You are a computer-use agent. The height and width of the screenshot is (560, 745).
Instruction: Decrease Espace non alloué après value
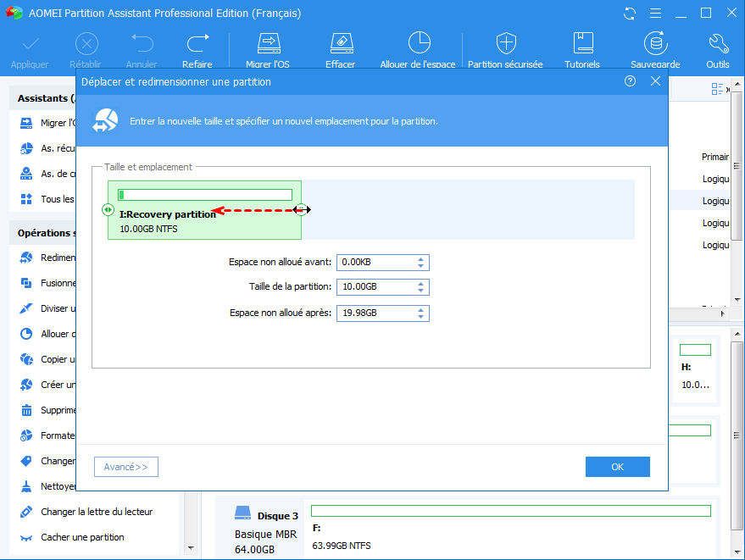point(420,317)
